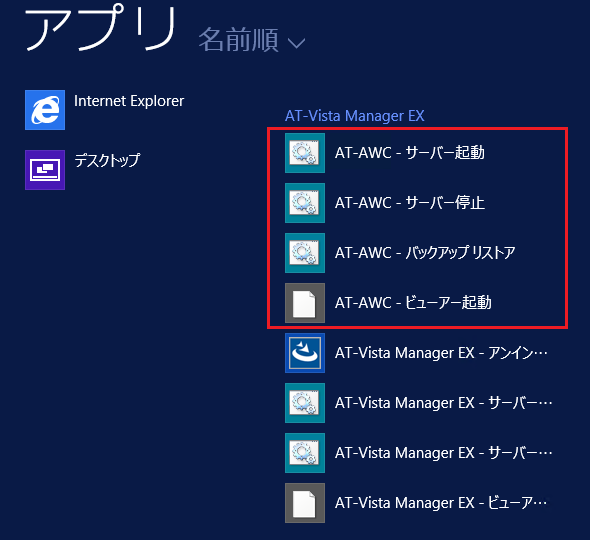This screenshot has width=590, height=540.
Task: Open the Internet Explorer icon
Action: 45,110
